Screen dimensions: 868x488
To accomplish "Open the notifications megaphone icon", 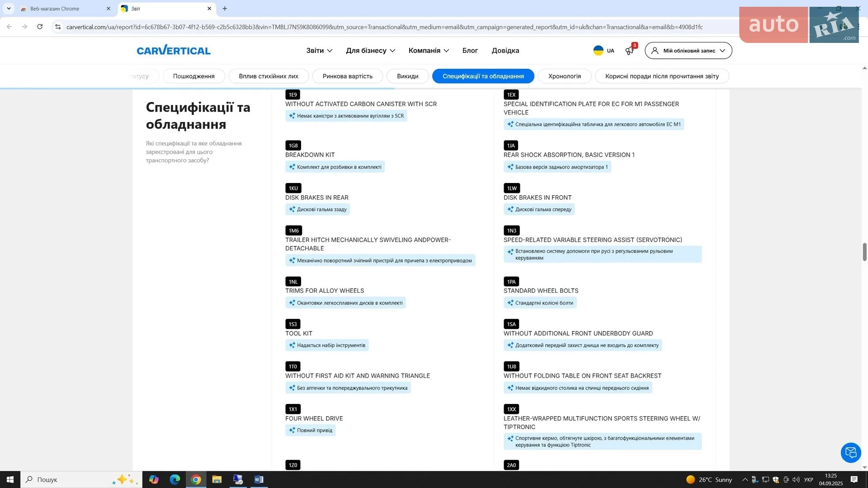I will click(629, 51).
